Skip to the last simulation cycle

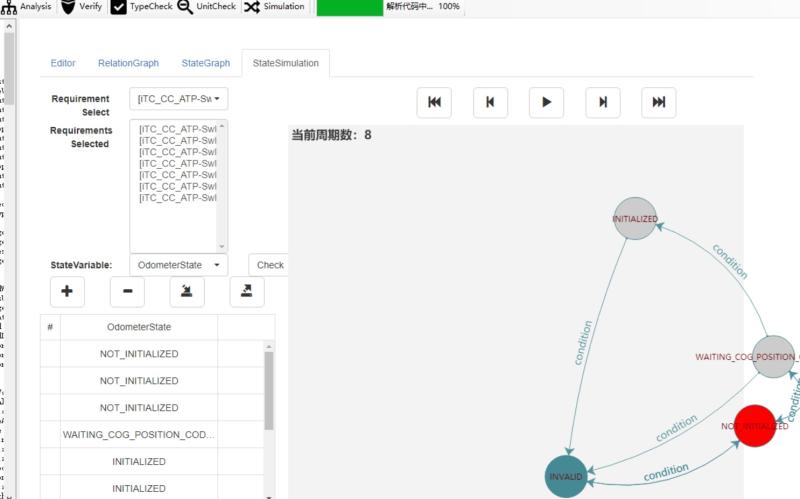coord(658,102)
